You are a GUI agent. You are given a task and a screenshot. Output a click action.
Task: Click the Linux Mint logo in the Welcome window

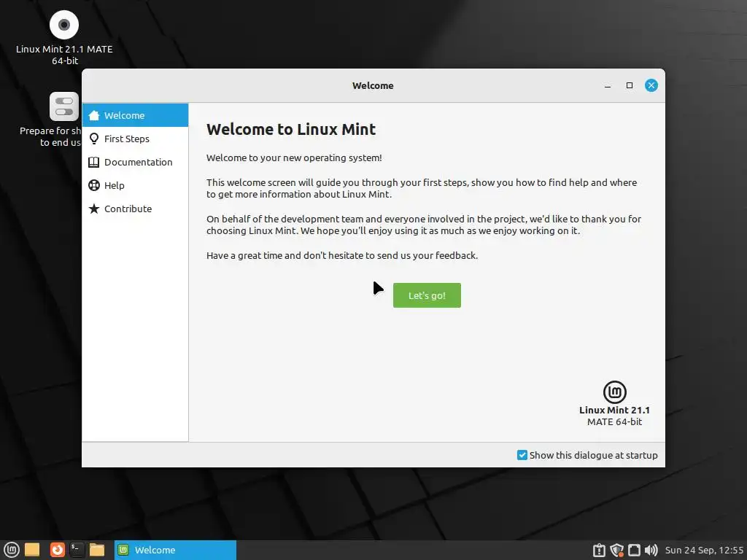coord(614,392)
